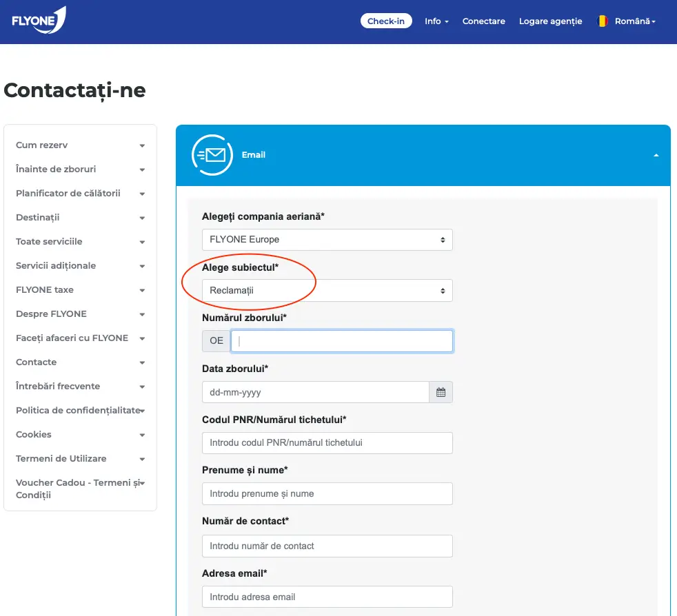This screenshot has width=677, height=616.
Task: Expand Faceți afaceri cu FLYONE
Action: coord(80,338)
